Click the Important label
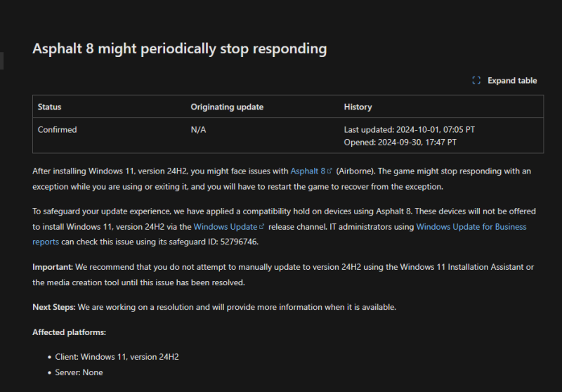This screenshot has width=562, height=392. [53, 267]
